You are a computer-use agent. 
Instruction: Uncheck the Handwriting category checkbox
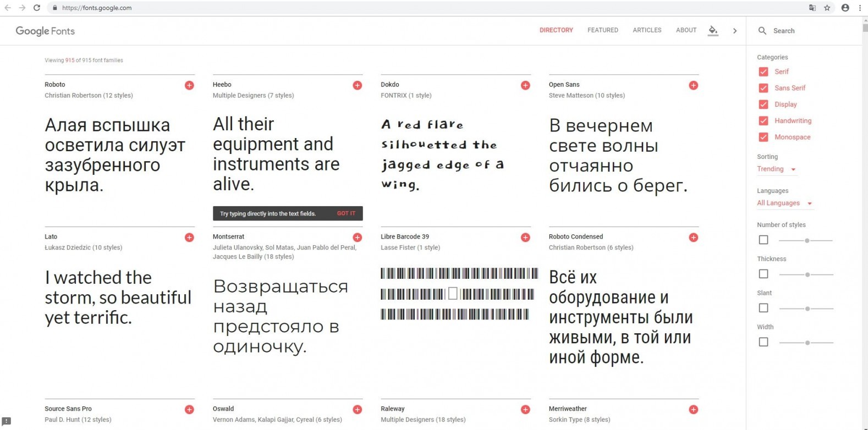click(x=763, y=121)
